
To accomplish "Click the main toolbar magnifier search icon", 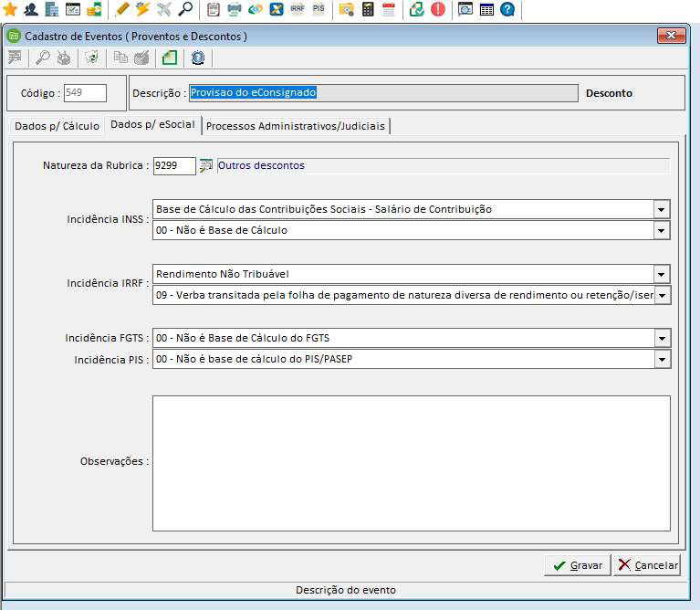I will click(185, 9).
